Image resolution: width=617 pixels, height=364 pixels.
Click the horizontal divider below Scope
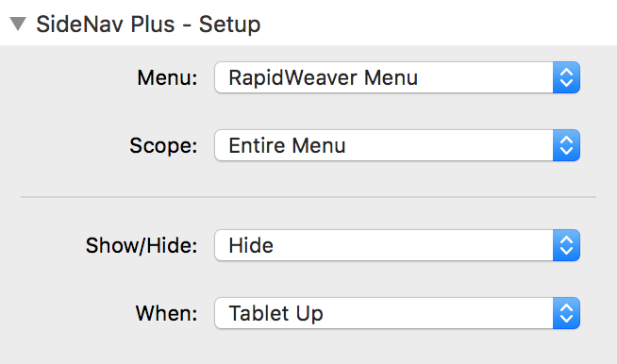coord(308,197)
